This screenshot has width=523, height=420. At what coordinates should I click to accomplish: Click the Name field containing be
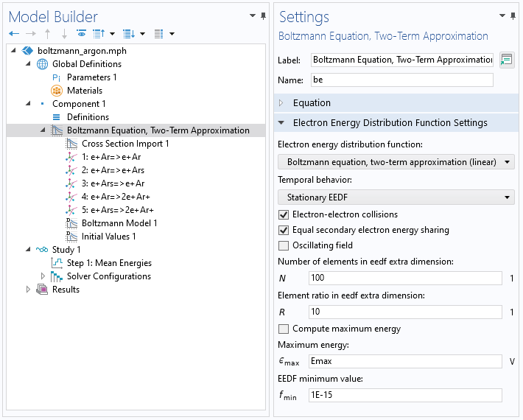[x=402, y=80]
